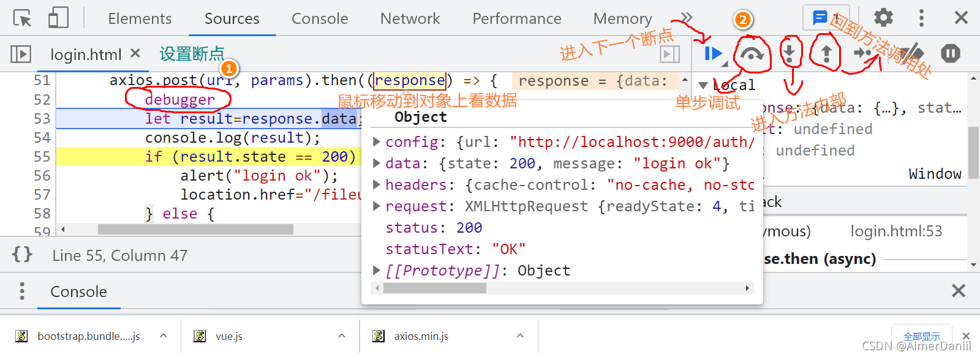Activate the inspect element picker icon

pyautogui.click(x=22, y=18)
